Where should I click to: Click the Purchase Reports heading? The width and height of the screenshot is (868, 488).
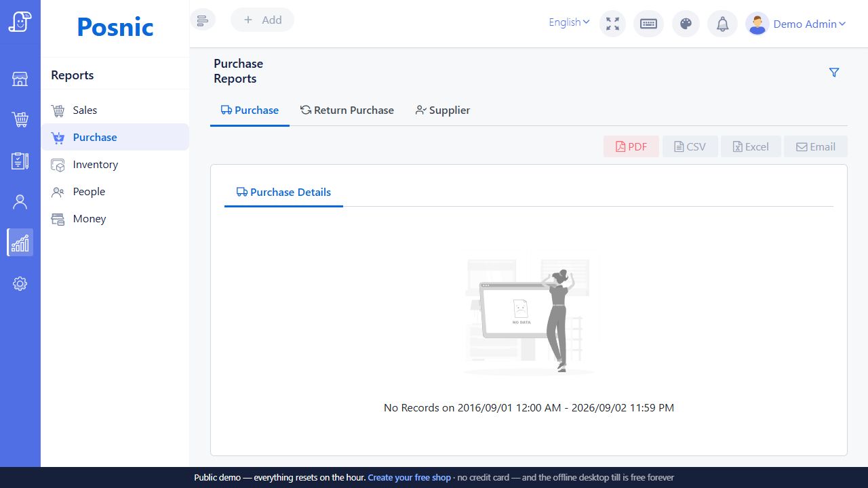coord(238,71)
